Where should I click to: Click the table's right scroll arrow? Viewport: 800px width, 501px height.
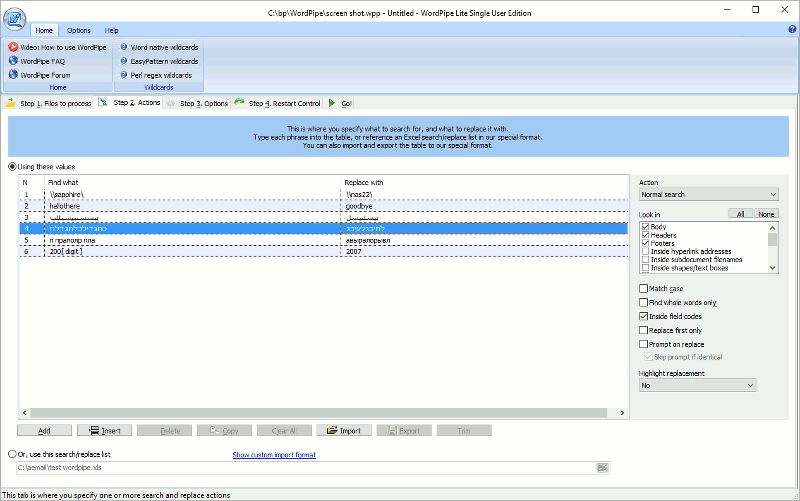622,413
